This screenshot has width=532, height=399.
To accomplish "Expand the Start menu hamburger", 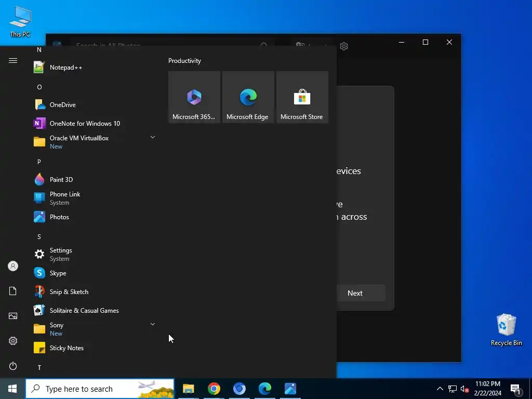I will pyautogui.click(x=13, y=60).
